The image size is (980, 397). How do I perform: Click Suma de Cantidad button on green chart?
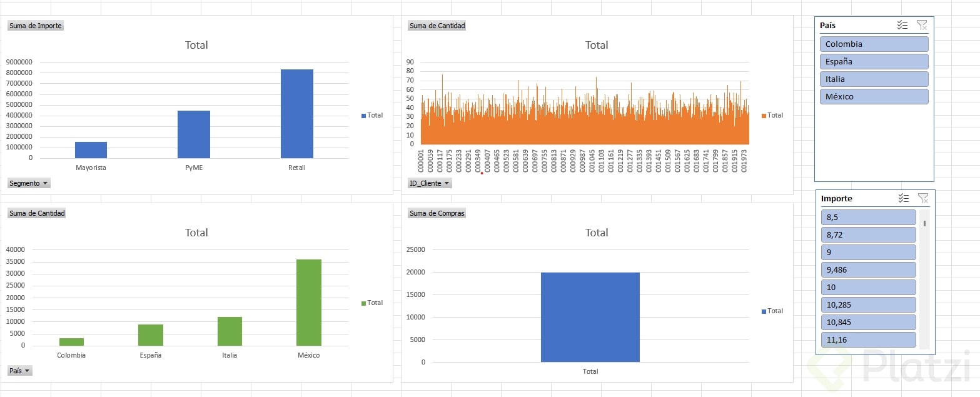37,213
